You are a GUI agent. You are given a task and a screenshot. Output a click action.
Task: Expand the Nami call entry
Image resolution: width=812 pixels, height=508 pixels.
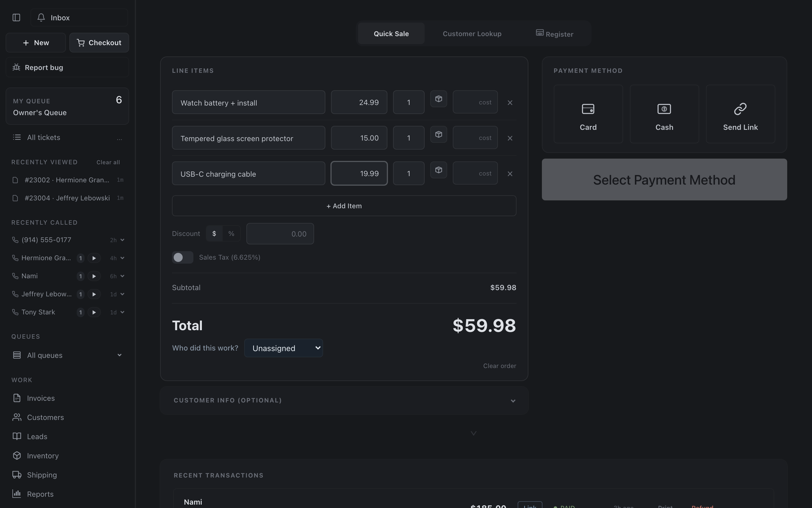tap(122, 276)
